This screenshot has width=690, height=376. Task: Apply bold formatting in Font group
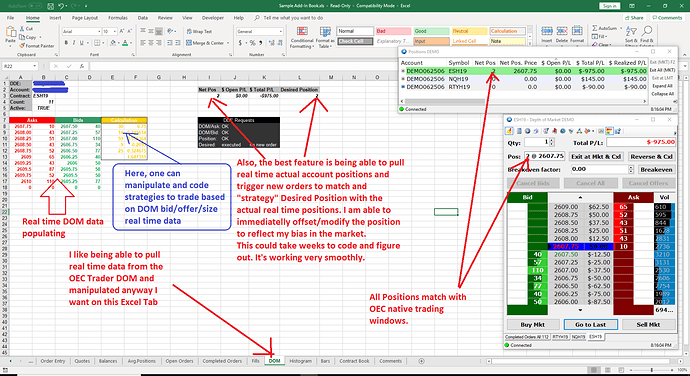pos(66,43)
